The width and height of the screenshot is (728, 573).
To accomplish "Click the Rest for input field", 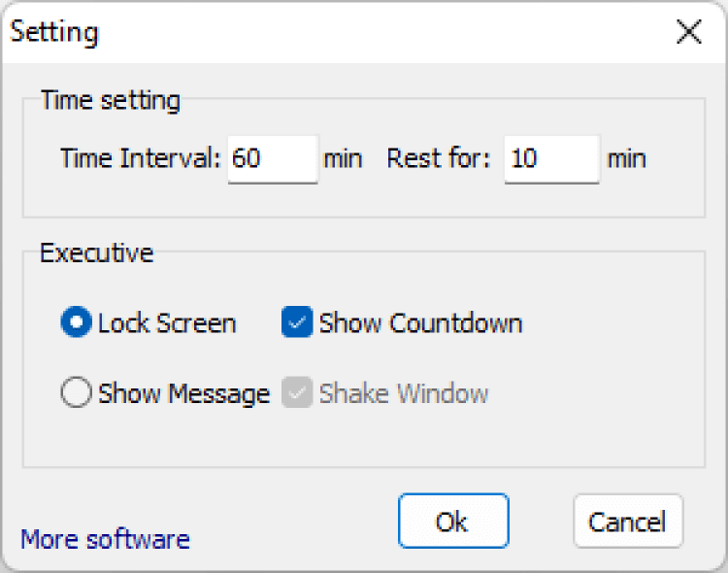I will 551,158.
